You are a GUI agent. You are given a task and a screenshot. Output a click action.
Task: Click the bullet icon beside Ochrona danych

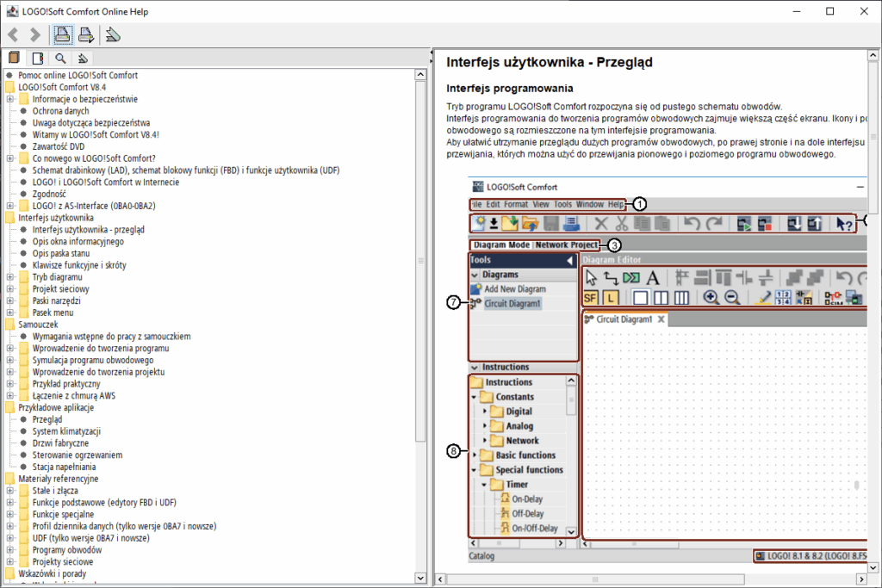[x=23, y=111]
